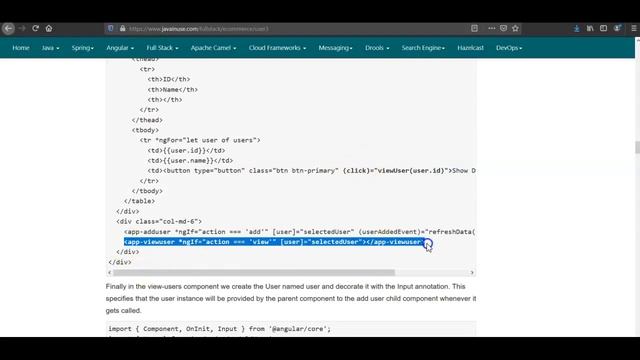Click the code block's left scroll arrow
The height and width of the screenshot is (360, 640).
coord(109,272)
